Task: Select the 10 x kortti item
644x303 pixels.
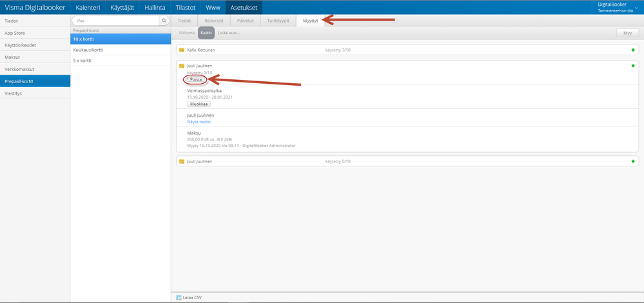Action: click(x=121, y=39)
